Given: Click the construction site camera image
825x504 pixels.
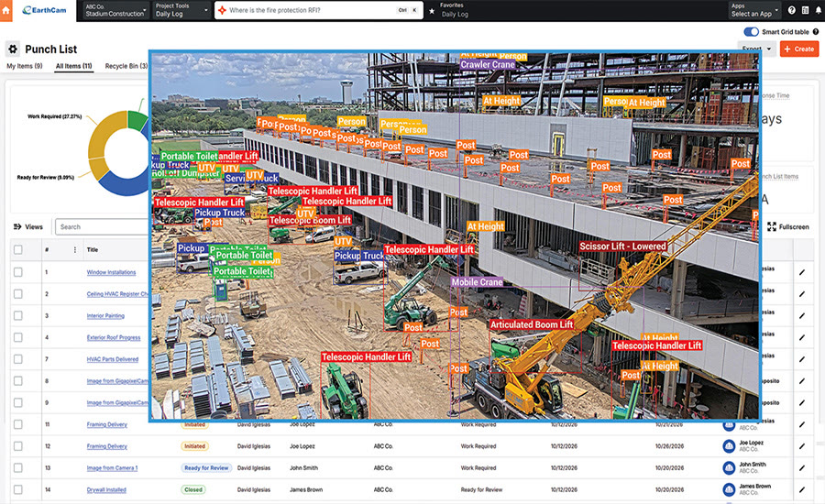Looking at the screenshot, I should [455, 236].
